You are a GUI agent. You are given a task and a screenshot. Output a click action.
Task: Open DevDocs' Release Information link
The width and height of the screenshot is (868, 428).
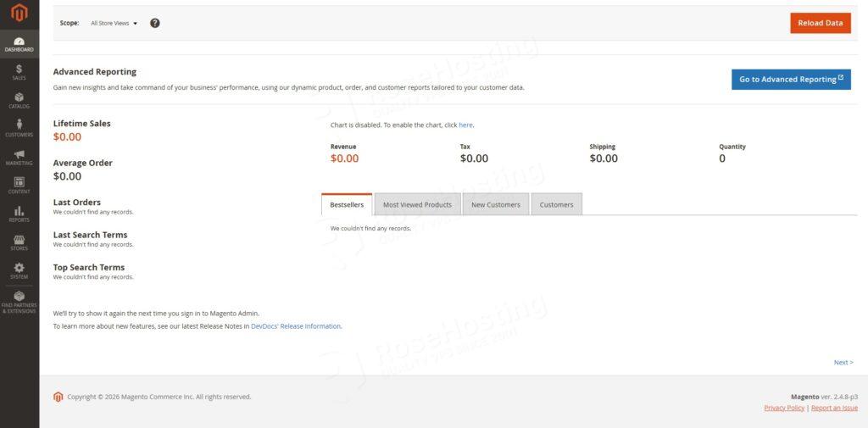(296, 326)
